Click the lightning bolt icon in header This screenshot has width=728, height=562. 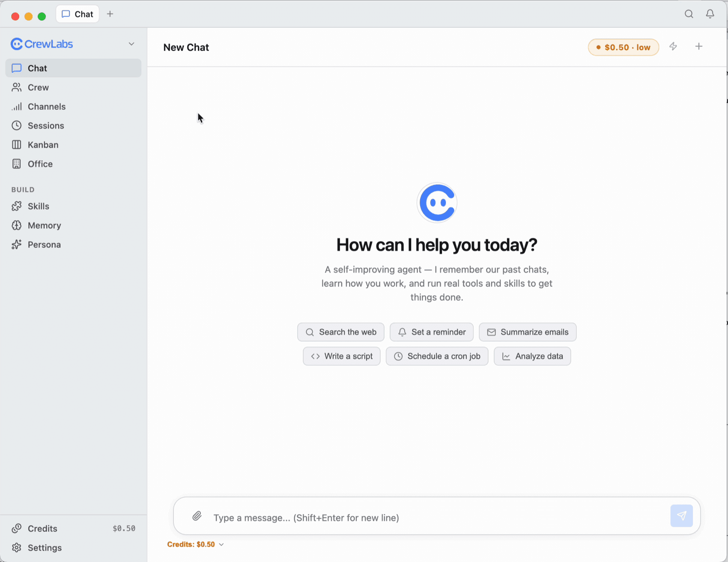(673, 47)
